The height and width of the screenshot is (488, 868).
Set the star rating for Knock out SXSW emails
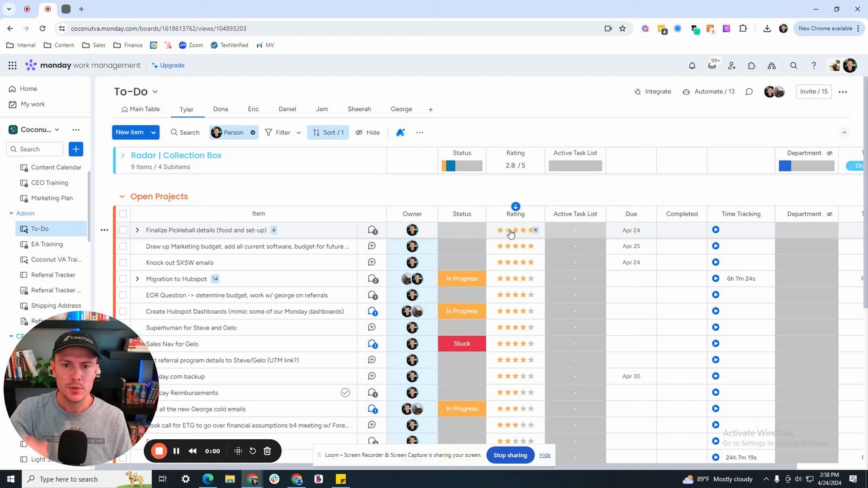click(x=515, y=262)
